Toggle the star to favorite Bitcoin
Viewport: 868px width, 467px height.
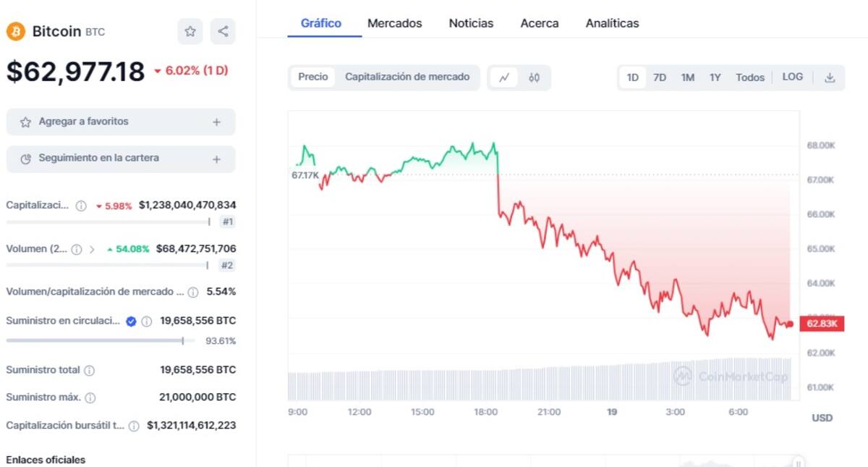pyautogui.click(x=190, y=32)
